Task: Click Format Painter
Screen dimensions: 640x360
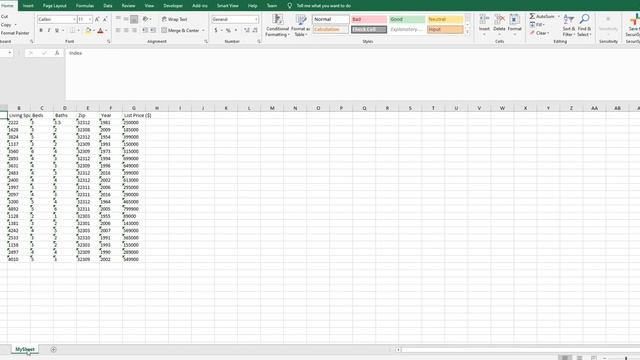Action: 15,33
